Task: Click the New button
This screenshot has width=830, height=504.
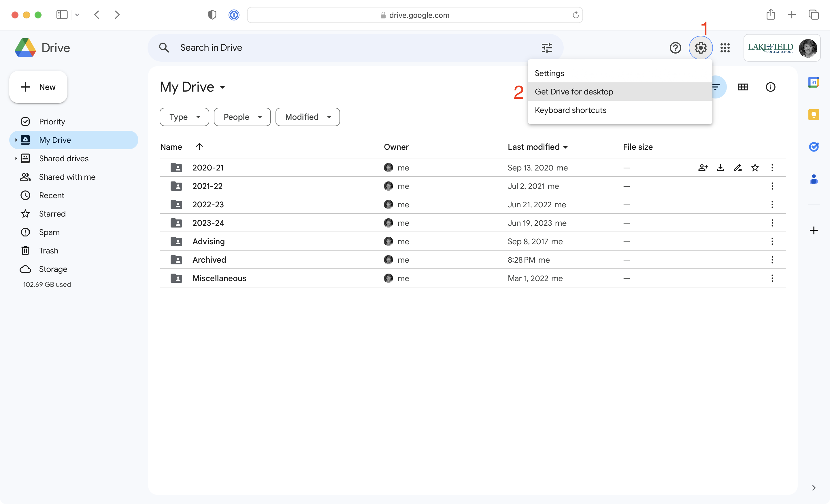Action: coord(38,87)
